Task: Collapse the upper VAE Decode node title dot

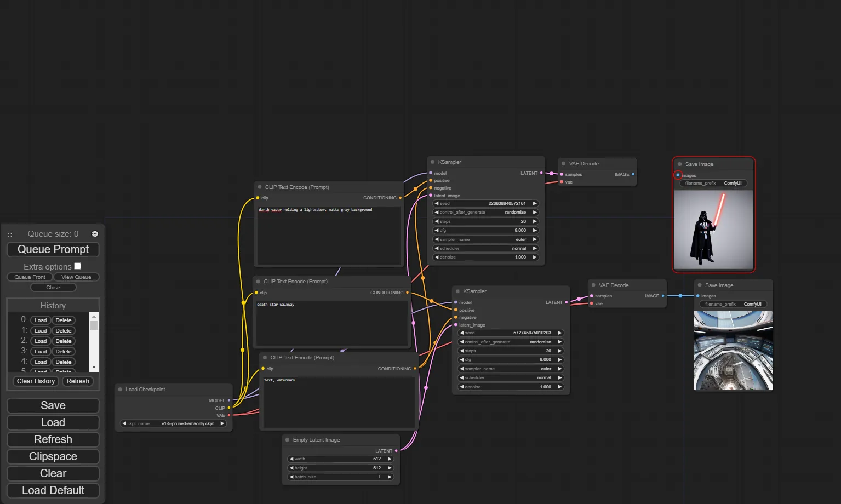Action: coord(563,164)
